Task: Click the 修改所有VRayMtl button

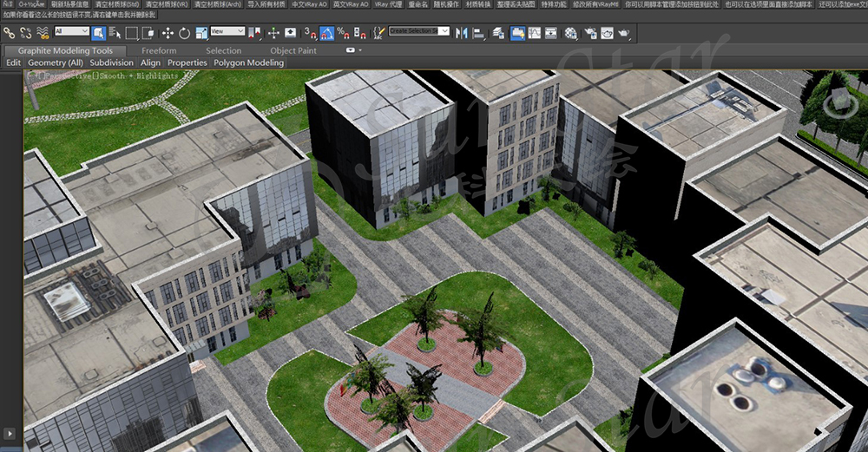Action: [x=595, y=3]
